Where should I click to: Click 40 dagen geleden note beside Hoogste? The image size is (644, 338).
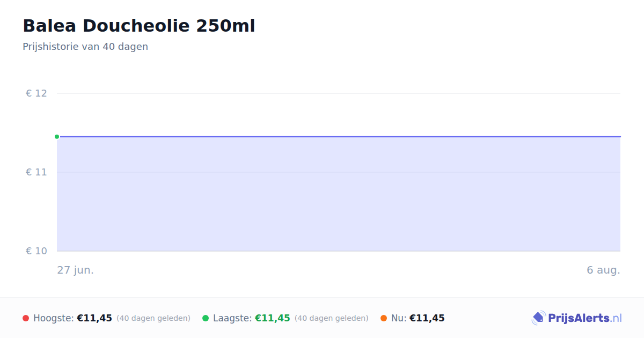[153, 318]
